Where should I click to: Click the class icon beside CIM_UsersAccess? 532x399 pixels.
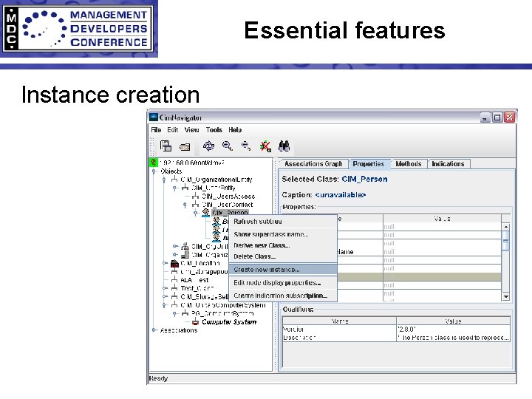click(195, 196)
